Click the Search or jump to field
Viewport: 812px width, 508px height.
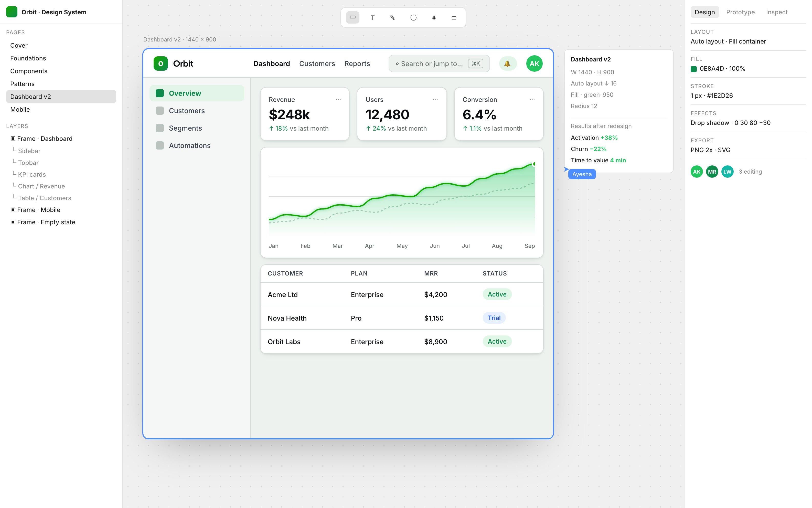(x=439, y=63)
